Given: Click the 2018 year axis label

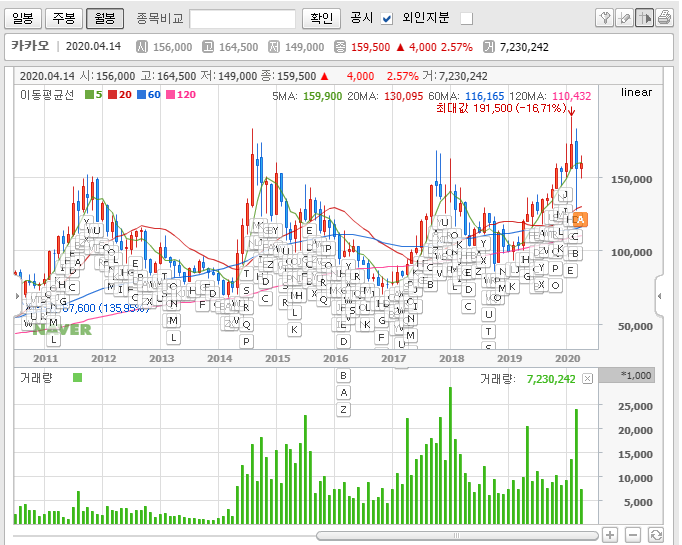Looking at the screenshot, I should tap(451, 358).
